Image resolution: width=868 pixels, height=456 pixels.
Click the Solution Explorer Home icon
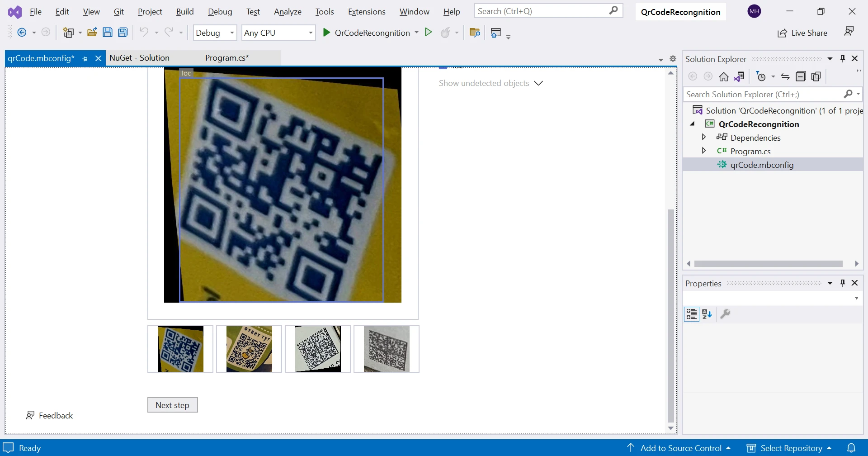click(723, 77)
